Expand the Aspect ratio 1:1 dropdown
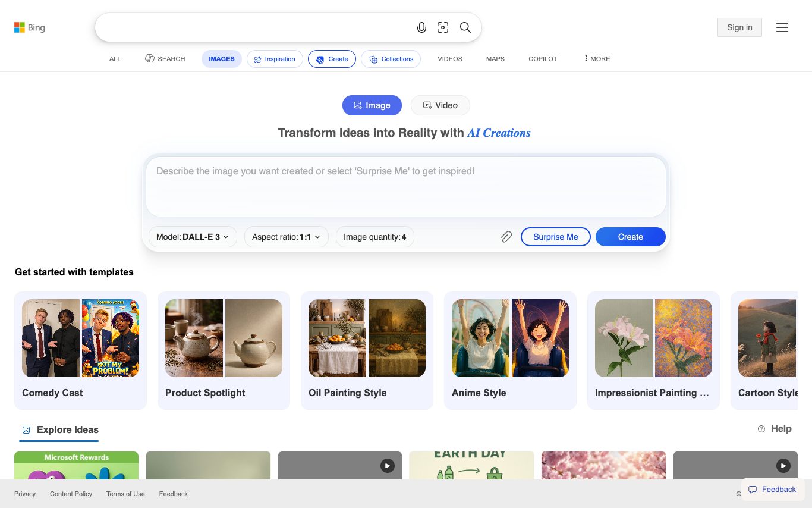The width and height of the screenshot is (812, 508). (286, 237)
